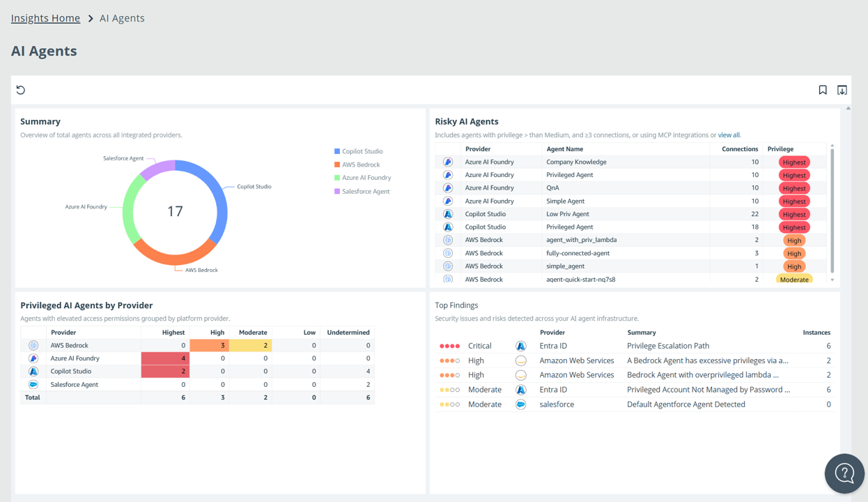
Task: Click breadcrumb chevron after Insights Home
Action: (x=91, y=19)
